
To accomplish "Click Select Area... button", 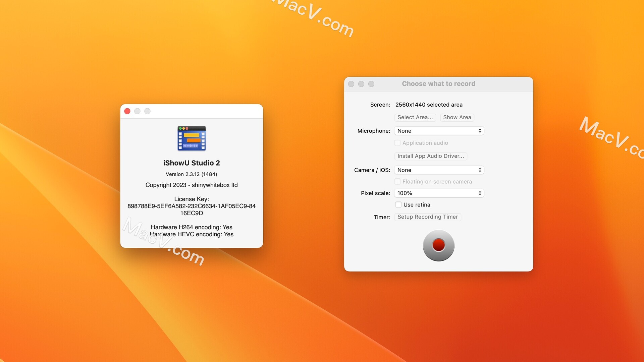I will tap(415, 117).
